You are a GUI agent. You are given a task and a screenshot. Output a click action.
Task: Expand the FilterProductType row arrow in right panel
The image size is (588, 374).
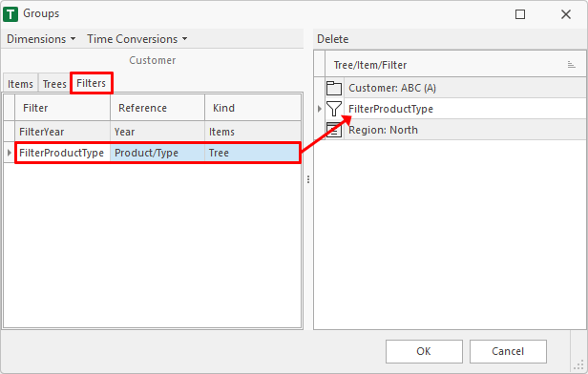[320, 109]
